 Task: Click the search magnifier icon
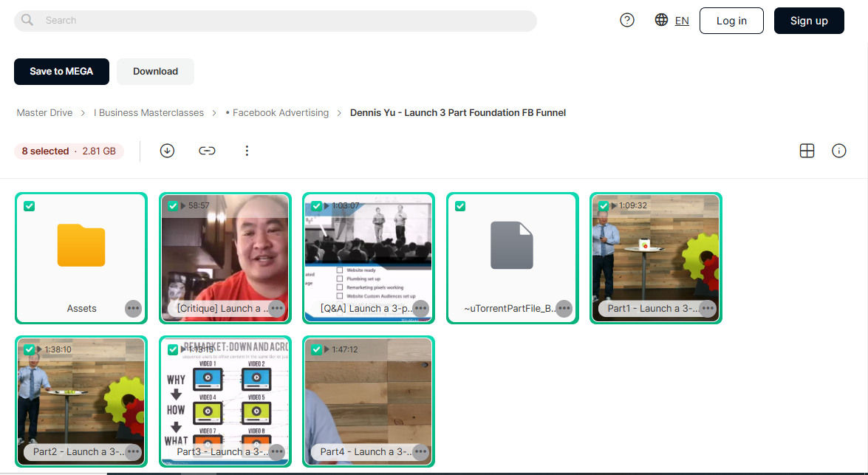click(x=27, y=21)
